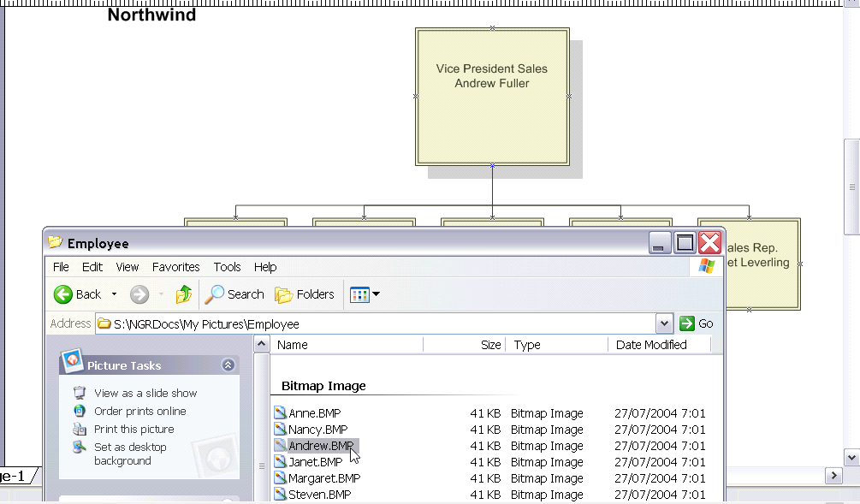Click the Janet.BMP bitmap icon
This screenshot has width=860, height=504.
tap(281, 461)
